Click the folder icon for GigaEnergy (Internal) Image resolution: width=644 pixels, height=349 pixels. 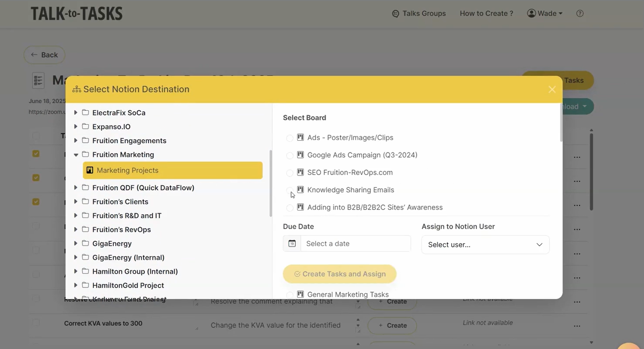85,257
